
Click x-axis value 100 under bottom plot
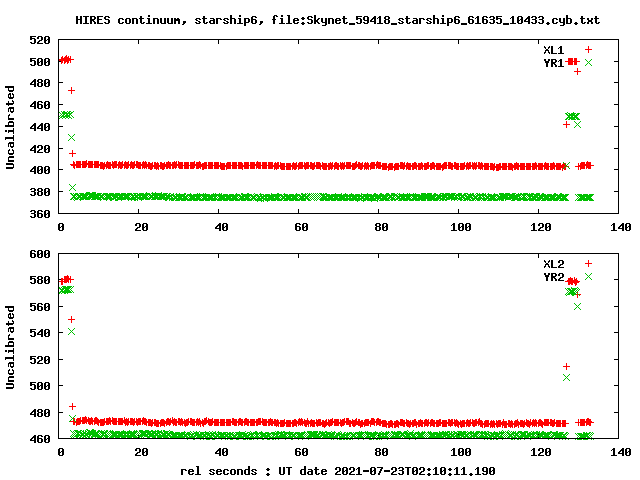(x=461, y=452)
